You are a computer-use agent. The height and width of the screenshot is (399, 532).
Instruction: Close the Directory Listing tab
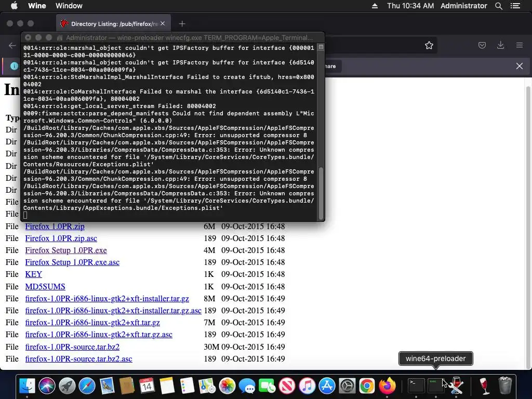pyautogui.click(x=163, y=23)
